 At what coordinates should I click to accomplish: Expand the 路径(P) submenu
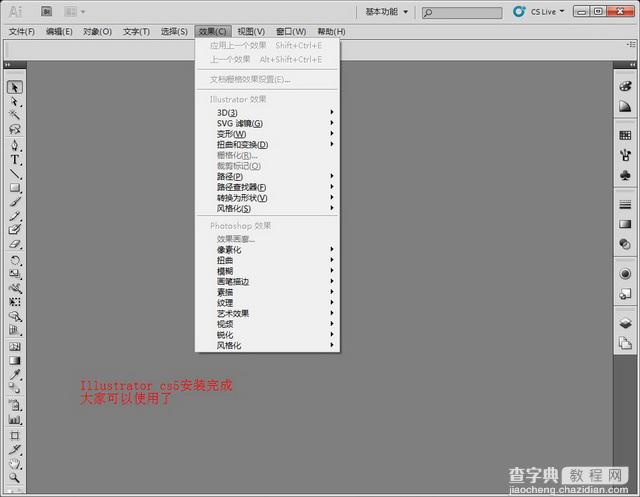click(267, 176)
